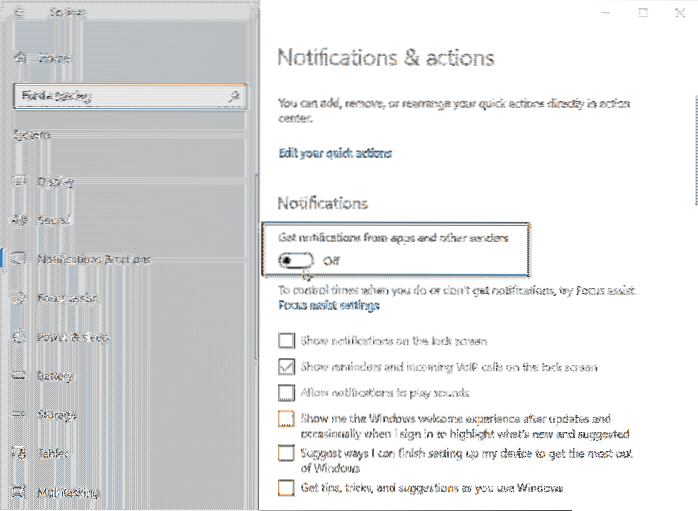This screenshot has width=698, height=511.
Task: Toggle Get notifications from apps and senders
Action: click(296, 260)
